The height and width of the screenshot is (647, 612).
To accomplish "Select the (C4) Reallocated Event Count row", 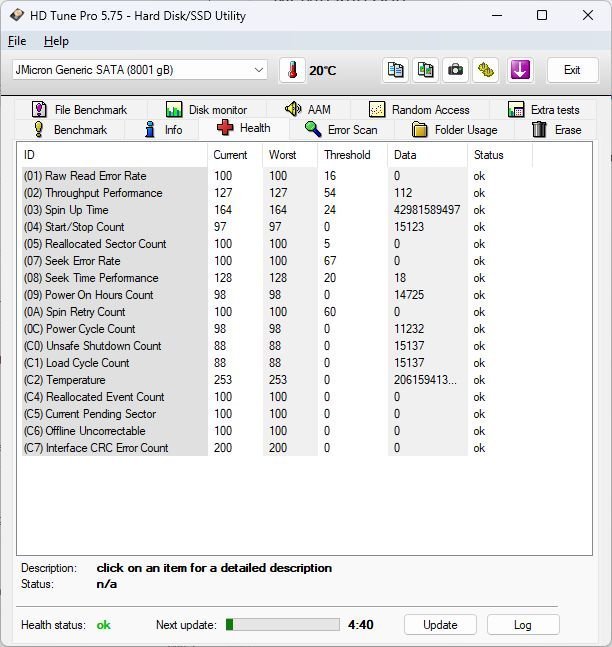I will click(x=276, y=397).
